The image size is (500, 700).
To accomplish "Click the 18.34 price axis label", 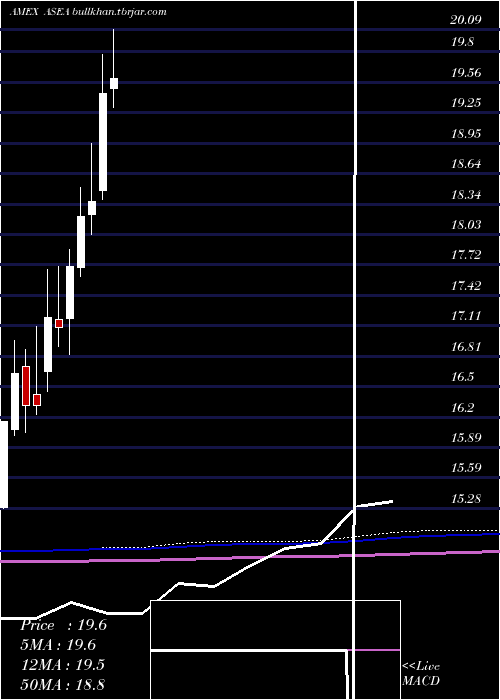I will 466,194.
